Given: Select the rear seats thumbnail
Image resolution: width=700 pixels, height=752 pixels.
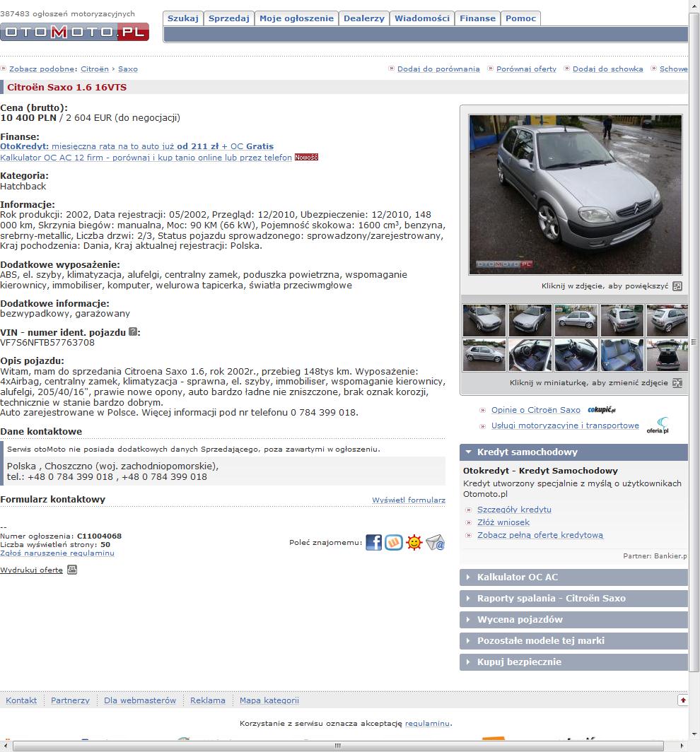Looking at the screenshot, I should 622,355.
